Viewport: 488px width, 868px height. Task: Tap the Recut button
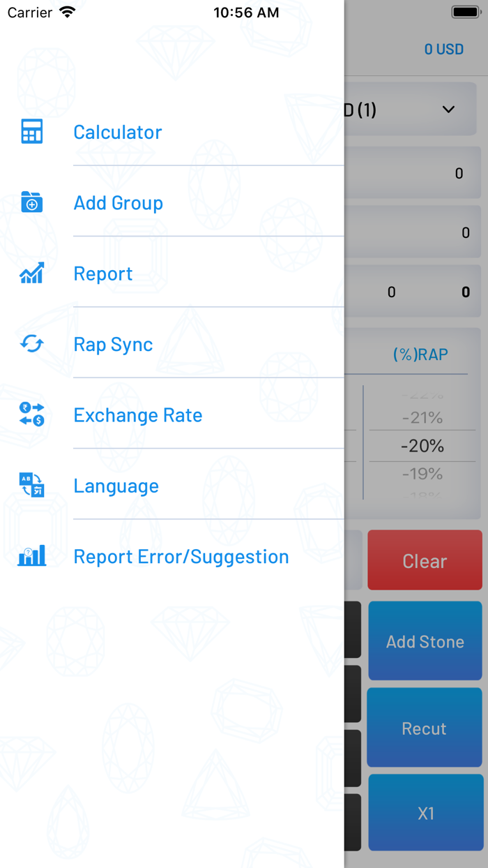coord(425,727)
